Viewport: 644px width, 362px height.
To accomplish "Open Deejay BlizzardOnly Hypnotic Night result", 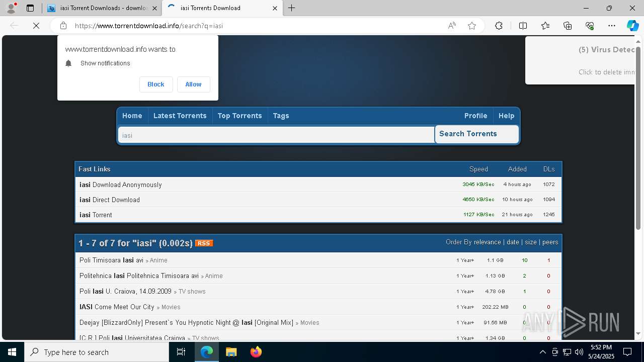I will 186,323.
